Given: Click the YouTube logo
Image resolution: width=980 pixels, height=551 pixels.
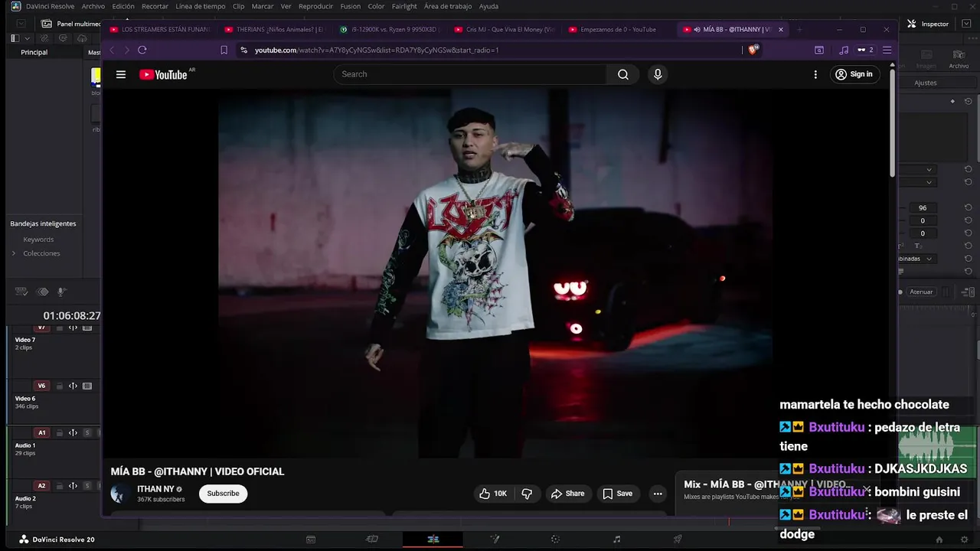Looking at the screenshot, I should click(x=163, y=74).
